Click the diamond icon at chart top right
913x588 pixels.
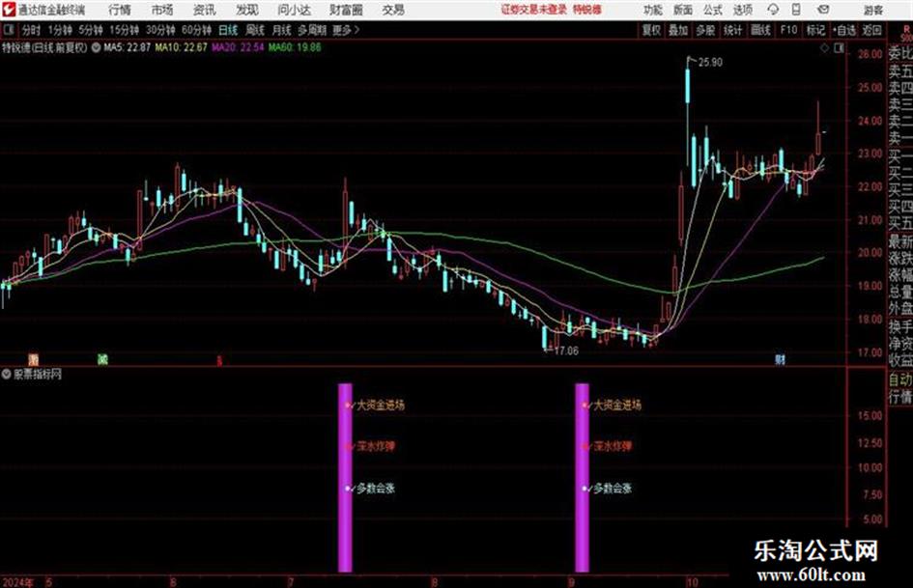click(824, 48)
